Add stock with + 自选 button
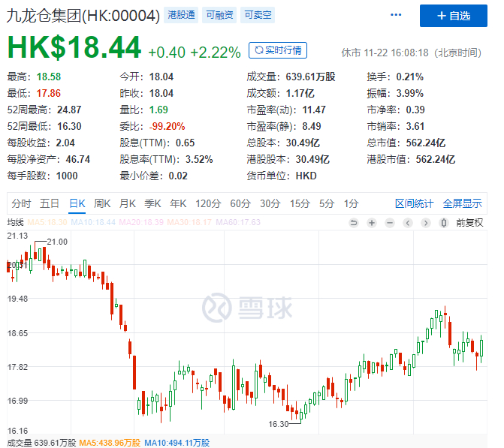The height and width of the screenshot is (448, 504). (453, 16)
